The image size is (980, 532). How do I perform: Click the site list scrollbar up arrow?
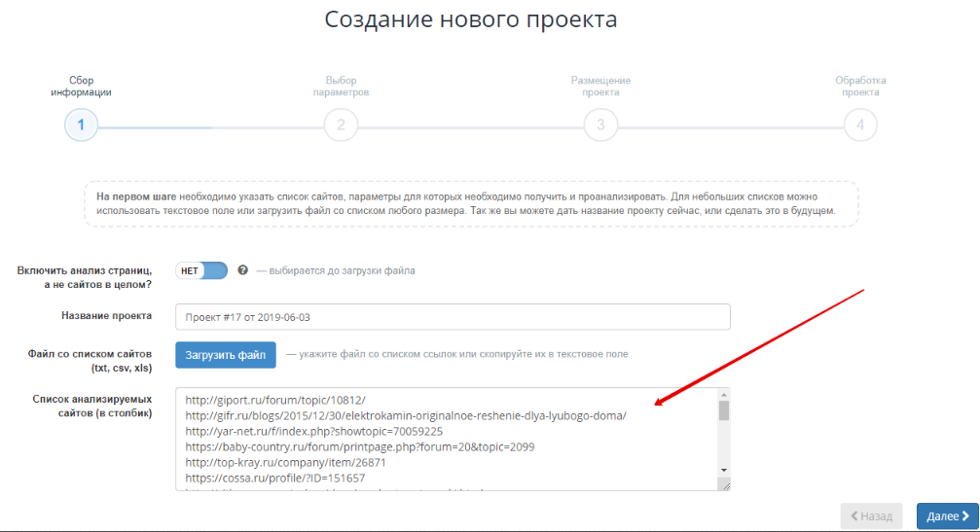(724, 395)
